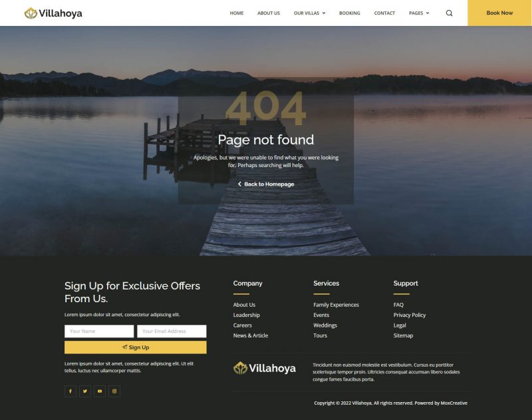Screen dimensions: 532x420
Task: Open the Instagram social icon
Action: coord(114,391)
